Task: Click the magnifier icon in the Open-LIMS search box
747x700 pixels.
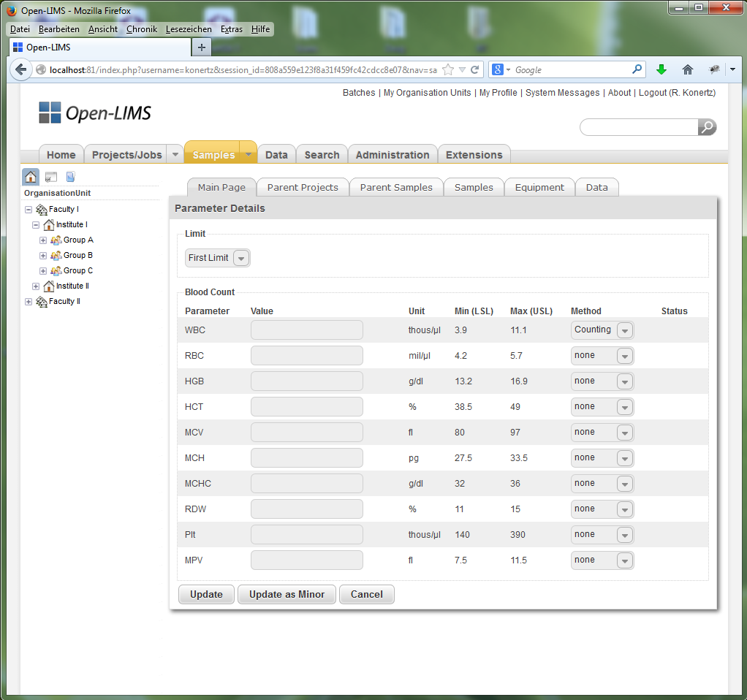Action: pyautogui.click(x=705, y=127)
